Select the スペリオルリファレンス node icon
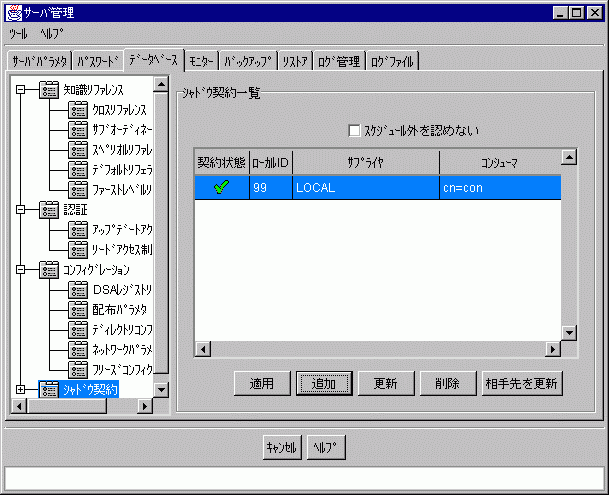The width and height of the screenshot is (609, 495). 78,150
